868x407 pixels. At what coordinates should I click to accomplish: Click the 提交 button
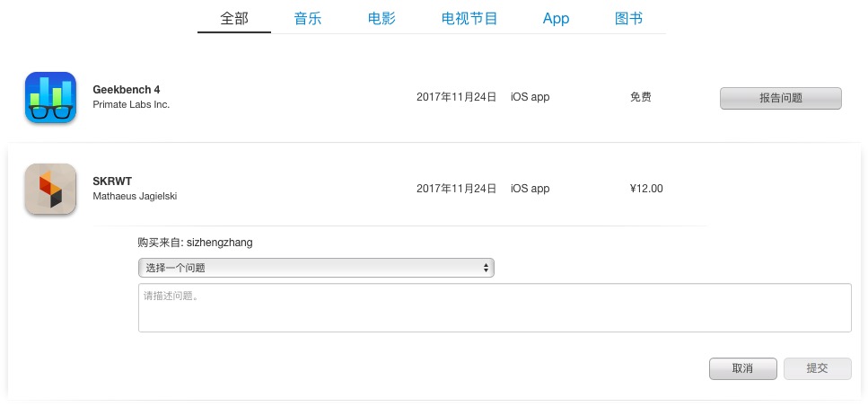click(x=817, y=368)
